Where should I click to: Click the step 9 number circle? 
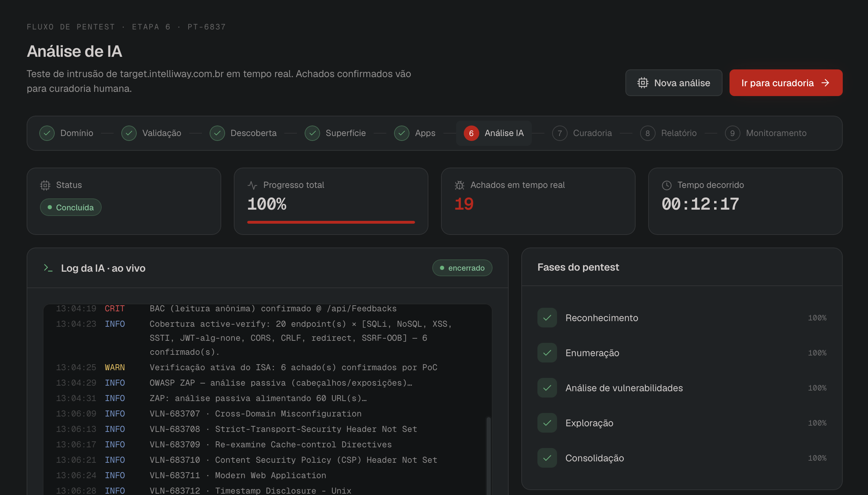tap(733, 133)
